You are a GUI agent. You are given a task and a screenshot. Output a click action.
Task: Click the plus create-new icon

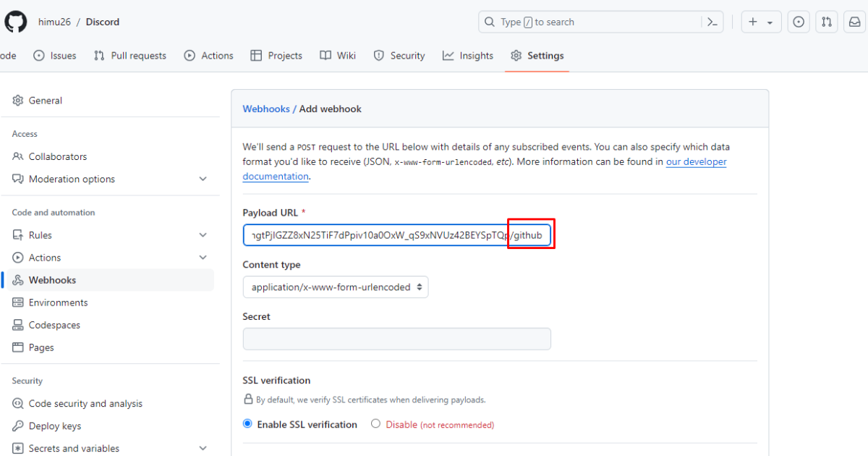click(753, 22)
